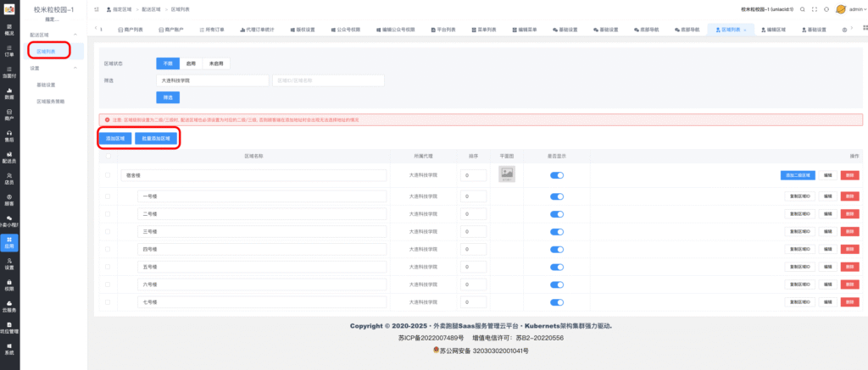Click the search magnifier icon in header
This screenshot has width=868, height=370.
pyautogui.click(x=803, y=9)
